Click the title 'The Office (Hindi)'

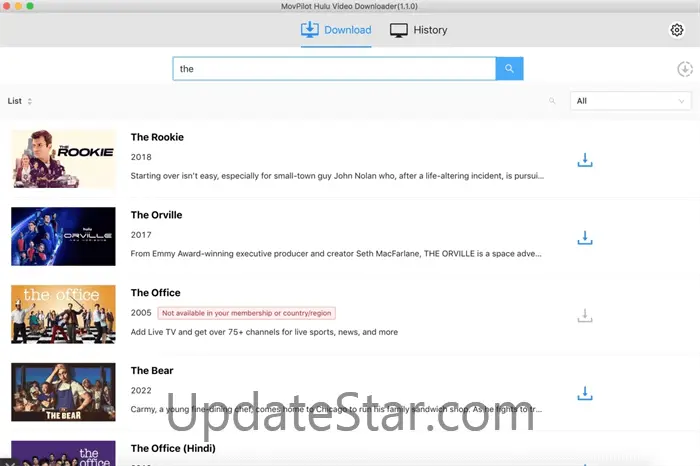173,448
